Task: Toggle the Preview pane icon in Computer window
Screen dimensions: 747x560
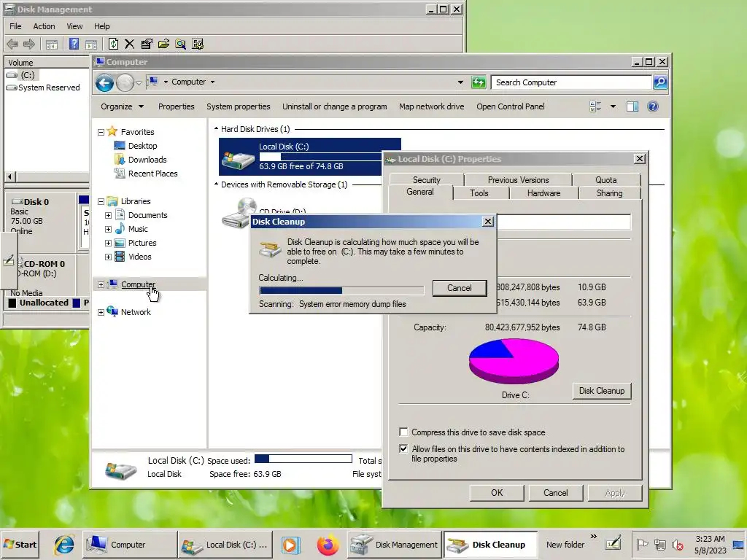Action: [x=632, y=106]
